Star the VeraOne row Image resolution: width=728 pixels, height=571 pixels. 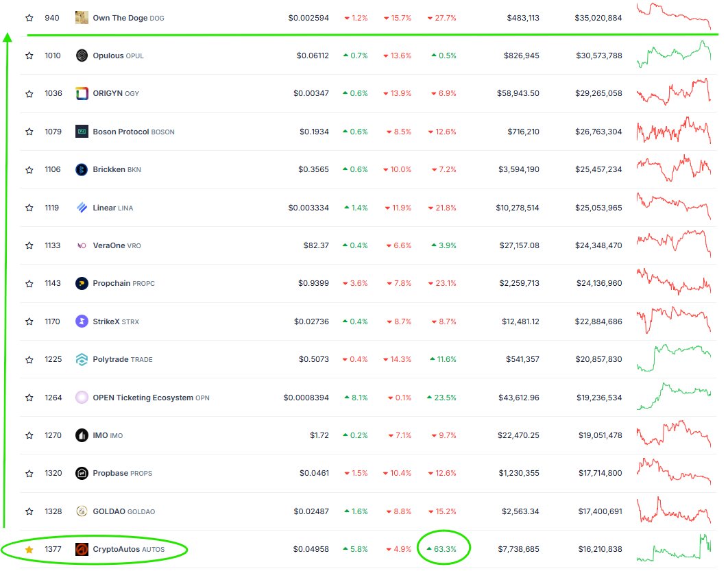coord(29,245)
